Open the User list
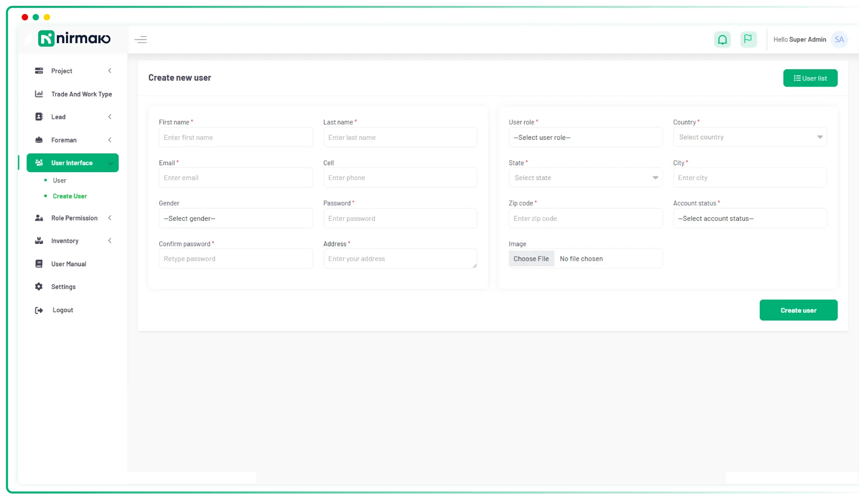This screenshot has width=859, height=504. (810, 78)
